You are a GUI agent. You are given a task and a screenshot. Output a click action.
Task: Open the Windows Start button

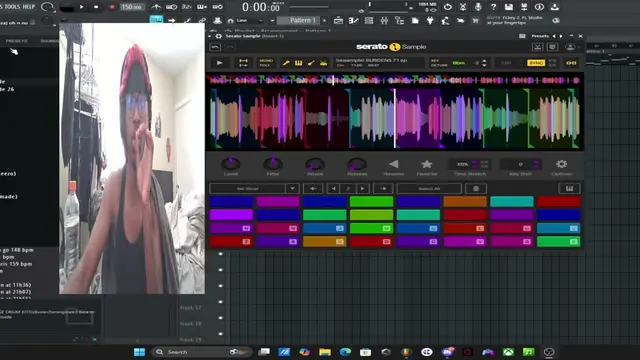(x=139, y=352)
